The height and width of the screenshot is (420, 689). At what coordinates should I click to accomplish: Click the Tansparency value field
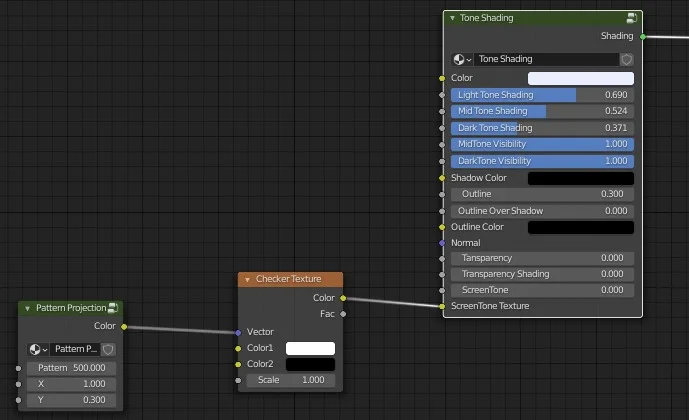(542, 258)
